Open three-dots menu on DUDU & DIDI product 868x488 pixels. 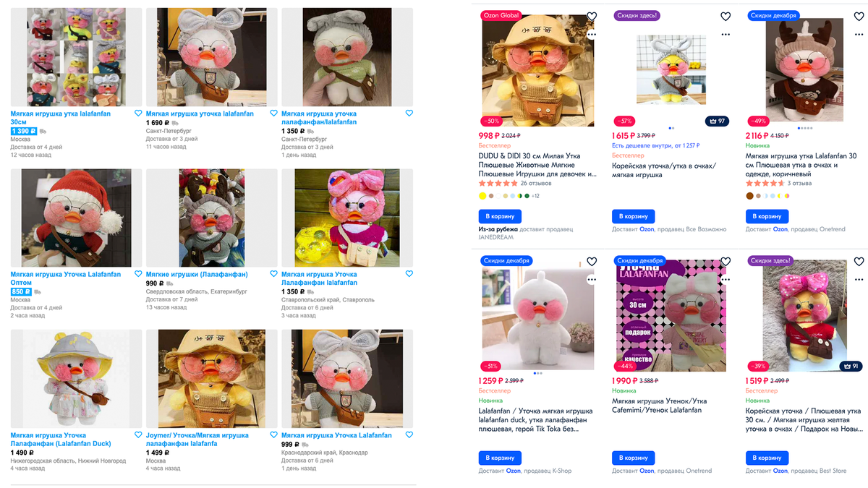592,34
